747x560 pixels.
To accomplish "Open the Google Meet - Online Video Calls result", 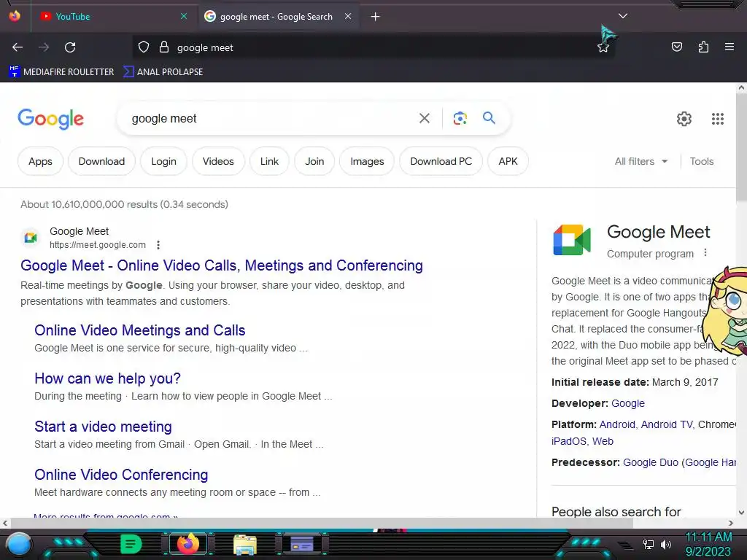I will 222,265.
